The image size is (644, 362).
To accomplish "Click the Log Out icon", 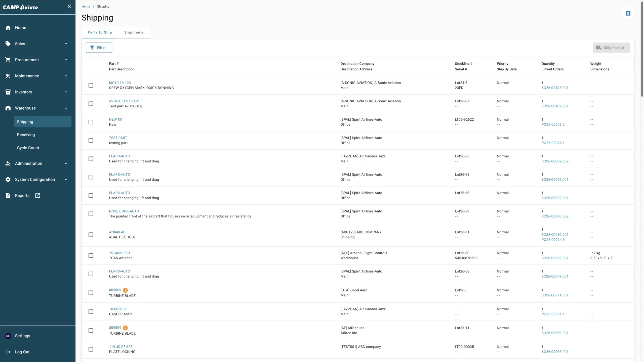I will (8, 352).
